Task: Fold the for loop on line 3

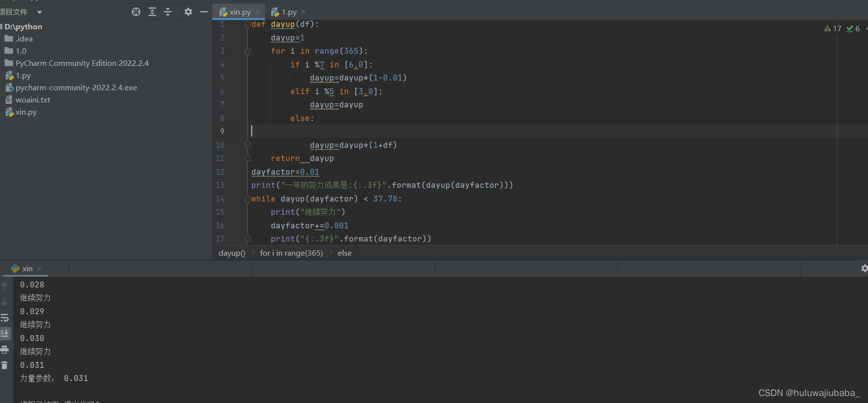Action: [247, 51]
